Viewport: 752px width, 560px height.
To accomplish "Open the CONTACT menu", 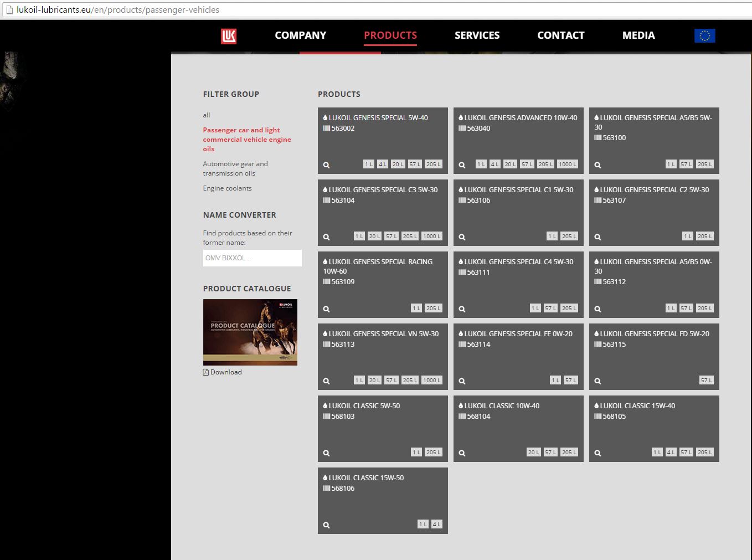I will 561,35.
